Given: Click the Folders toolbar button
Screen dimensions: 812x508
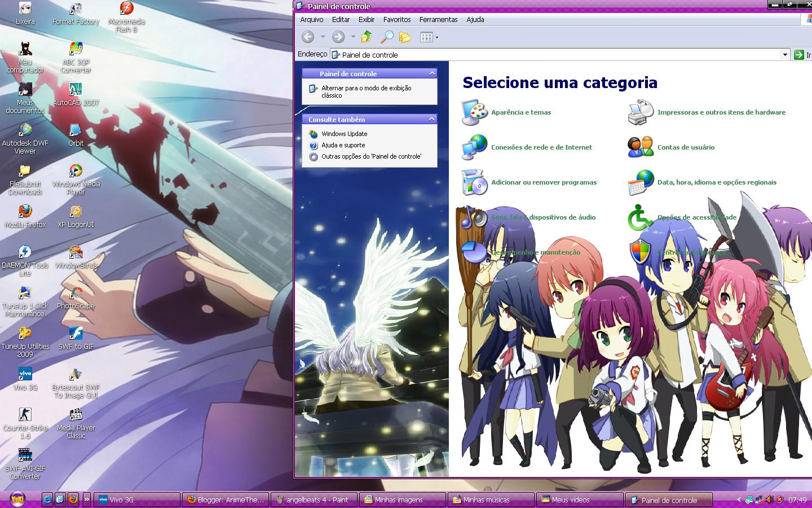Looking at the screenshot, I should tap(405, 37).
